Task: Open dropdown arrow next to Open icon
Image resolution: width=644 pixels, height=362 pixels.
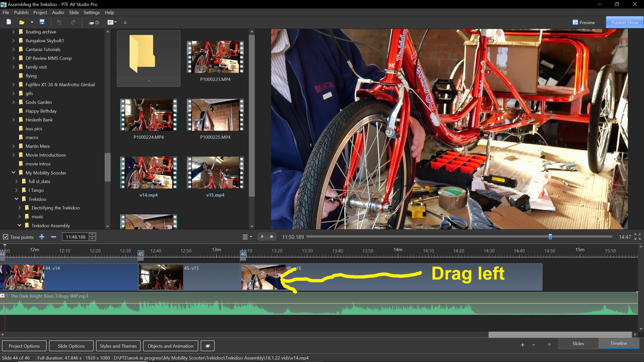Action: 32,22
